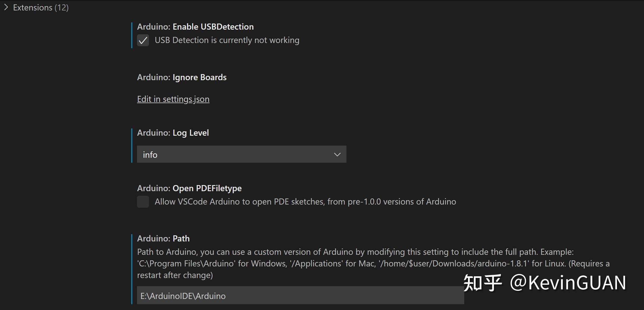
Task: Click the USB Detection description text
Action: (227, 40)
